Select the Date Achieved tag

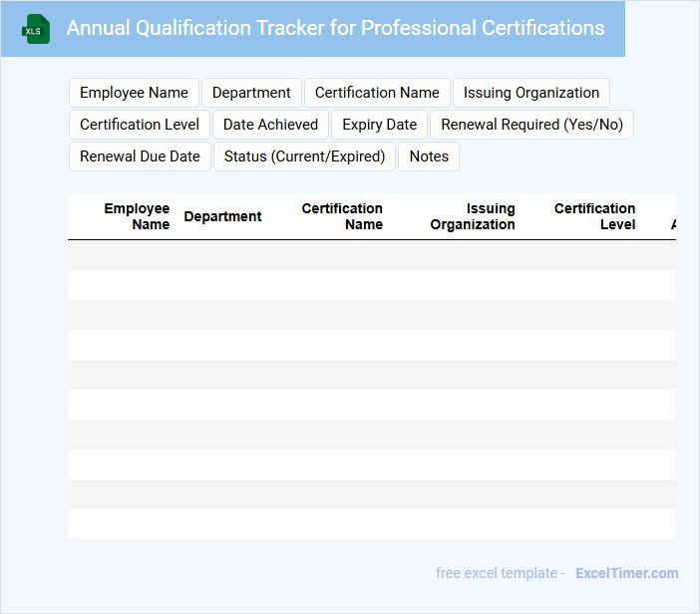tap(270, 125)
